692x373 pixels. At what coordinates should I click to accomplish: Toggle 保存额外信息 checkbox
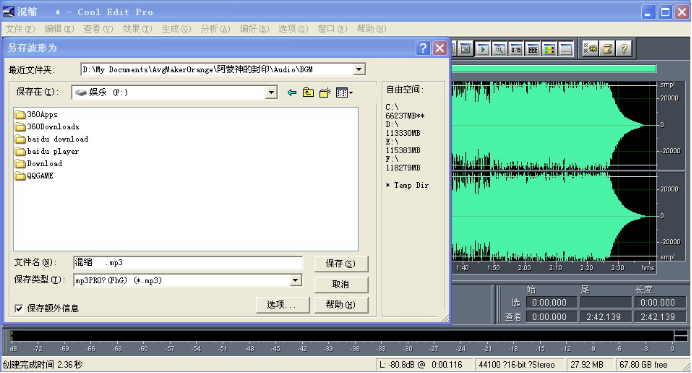[x=19, y=308]
